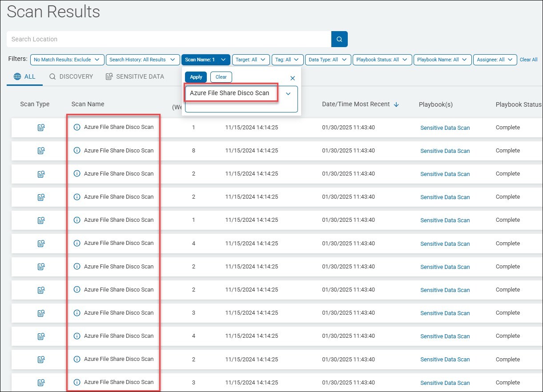Click the info icon beside the first Azure scan
The image size is (543, 392).
(77, 127)
